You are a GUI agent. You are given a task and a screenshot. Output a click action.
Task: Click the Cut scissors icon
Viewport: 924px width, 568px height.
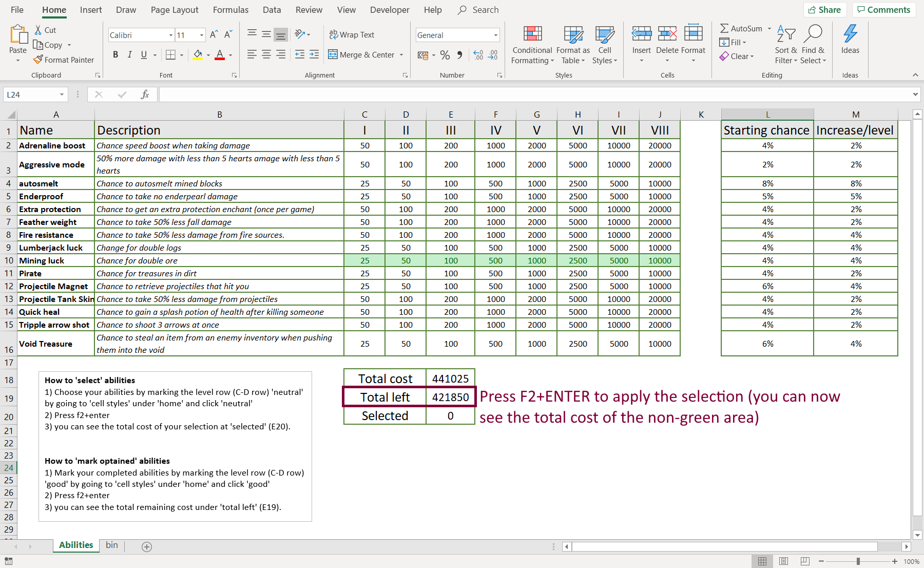38,30
